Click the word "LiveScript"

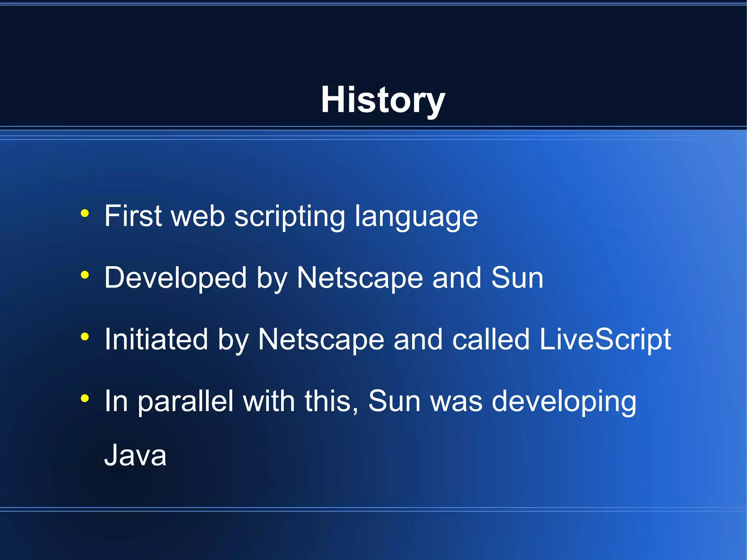[605, 339]
